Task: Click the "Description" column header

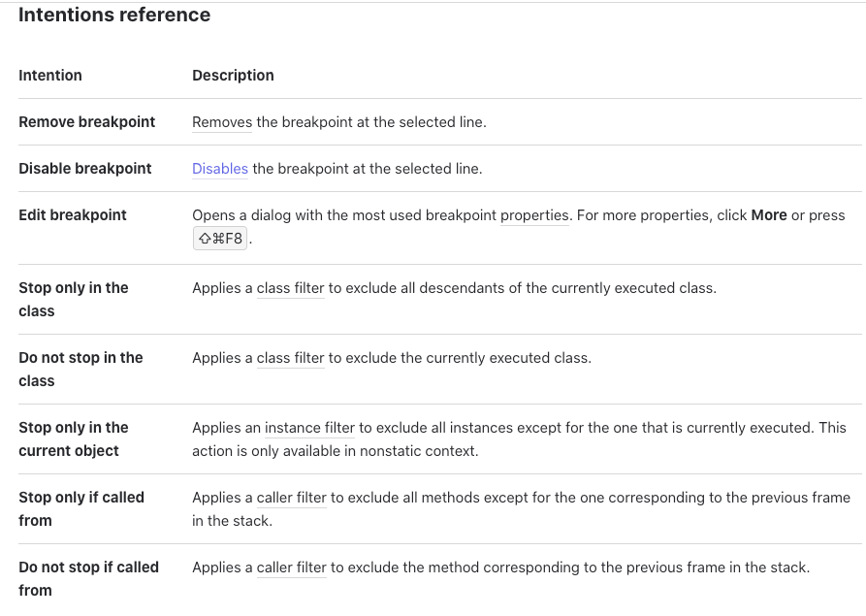Action: pos(233,76)
